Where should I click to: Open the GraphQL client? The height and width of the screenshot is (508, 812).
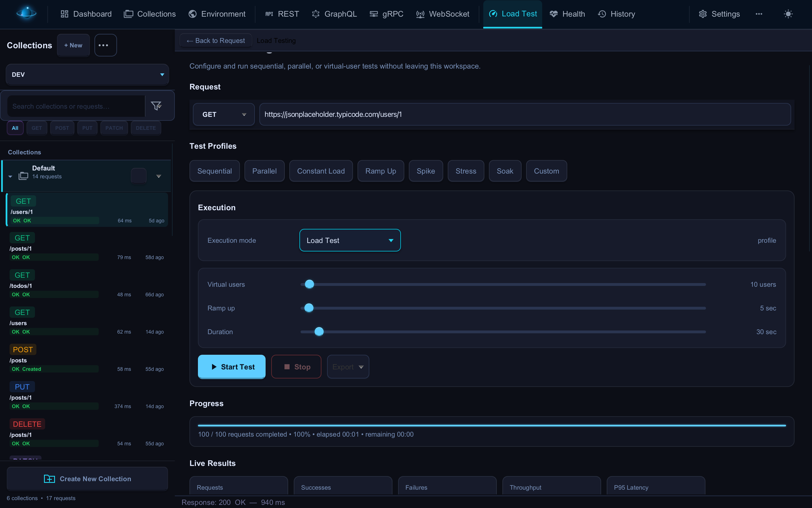coord(335,14)
